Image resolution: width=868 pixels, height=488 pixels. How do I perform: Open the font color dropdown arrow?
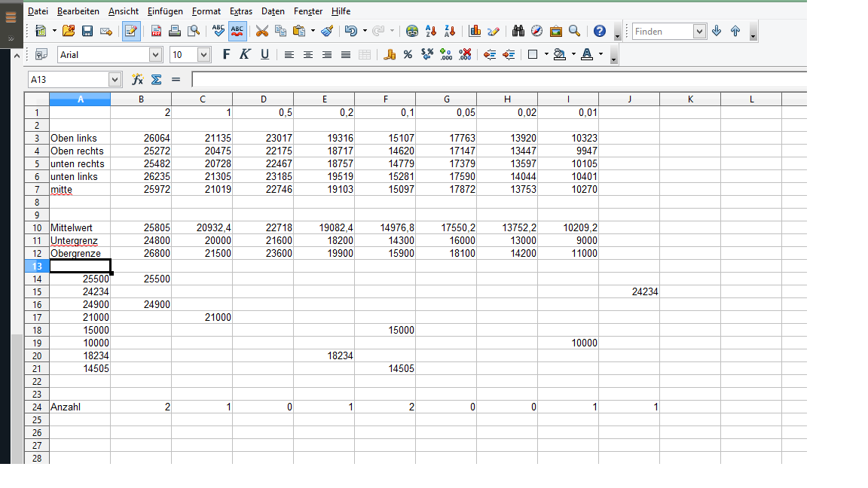pos(601,54)
